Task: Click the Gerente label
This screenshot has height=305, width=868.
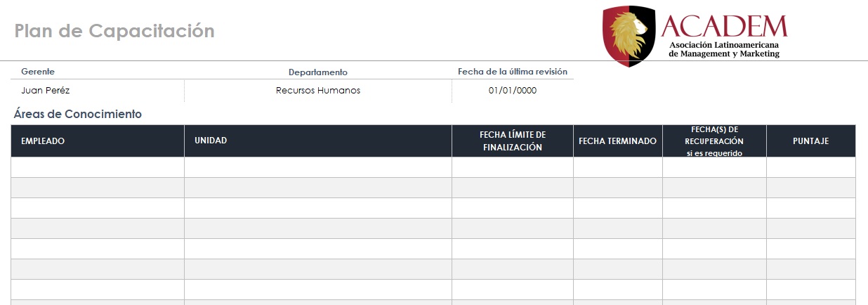Action: (x=38, y=72)
